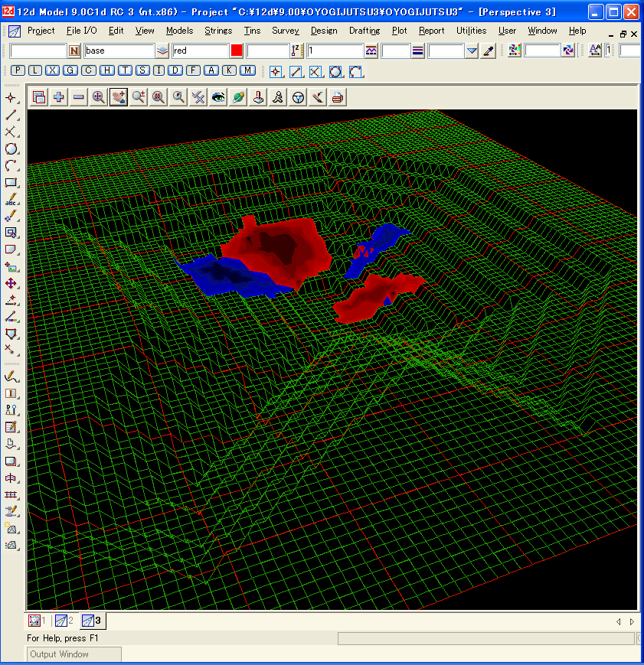Open the weight chooser with horizontal lines
The image size is (644, 665).
(418, 51)
